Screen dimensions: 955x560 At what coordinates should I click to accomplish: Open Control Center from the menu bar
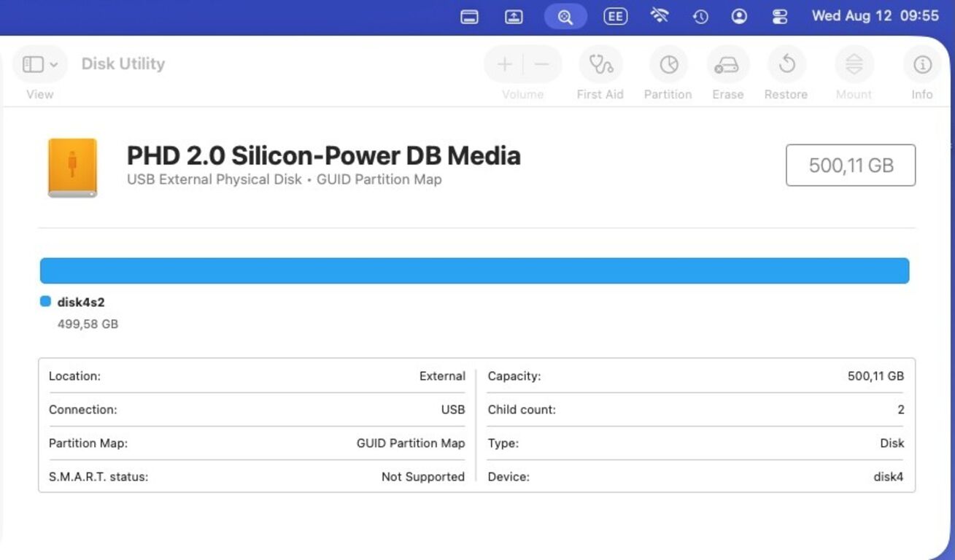click(780, 17)
